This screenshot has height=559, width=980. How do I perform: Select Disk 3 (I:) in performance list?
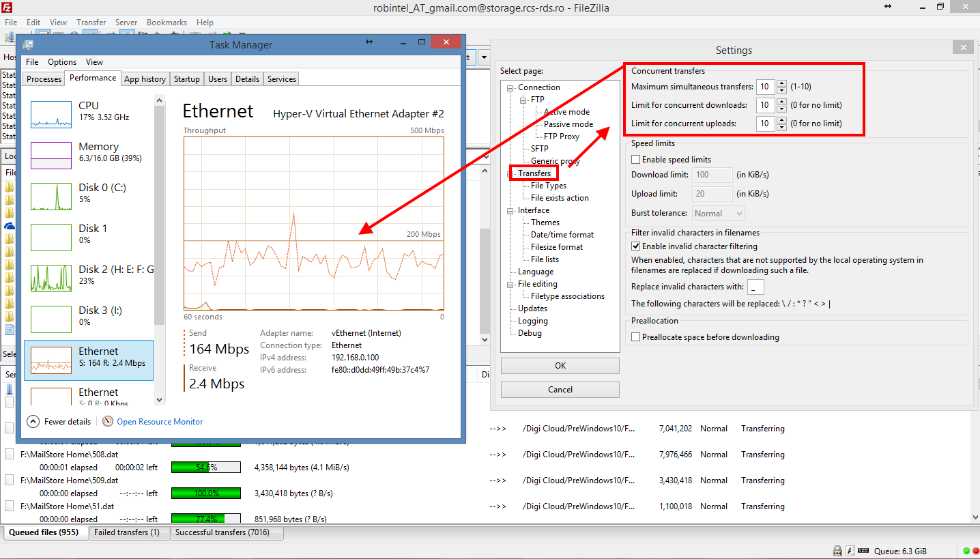[89, 319]
